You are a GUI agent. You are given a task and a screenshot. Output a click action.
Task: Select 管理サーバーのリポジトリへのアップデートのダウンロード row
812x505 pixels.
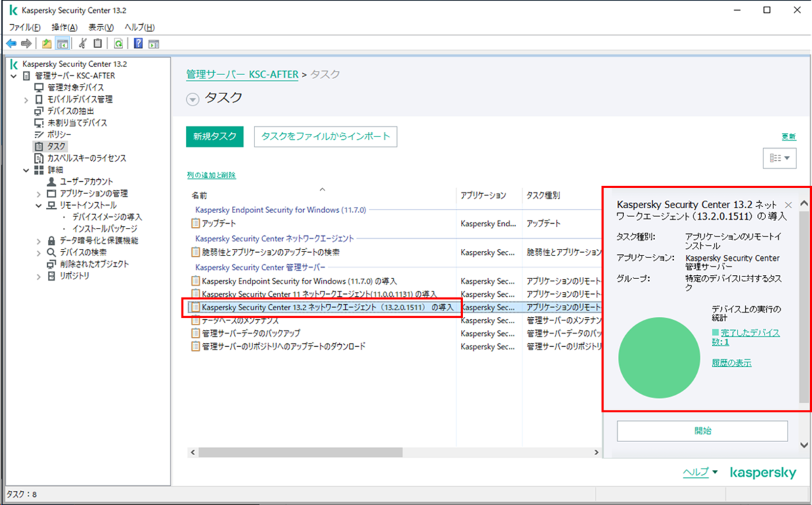[x=394, y=346]
